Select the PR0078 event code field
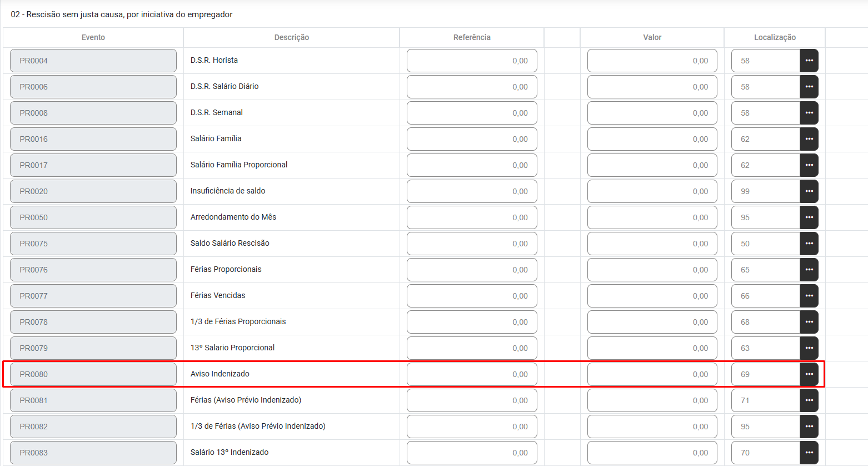This screenshot has width=868, height=466. pyautogui.click(x=93, y=322)
